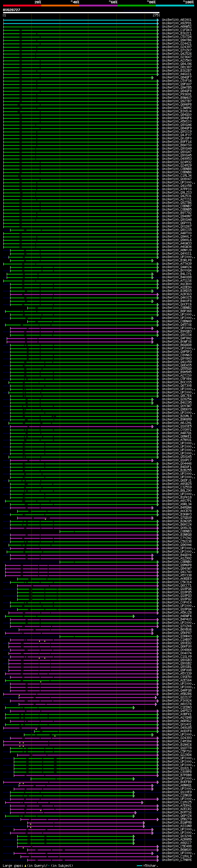The image size is (197, 868).
Task: Select hit label UniRef100_A5HSI0
Action: tap(176, 121)
